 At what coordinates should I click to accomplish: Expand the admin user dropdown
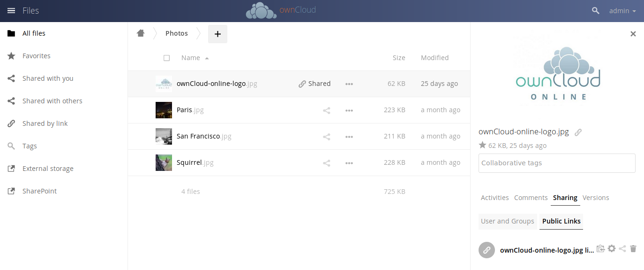622,10
